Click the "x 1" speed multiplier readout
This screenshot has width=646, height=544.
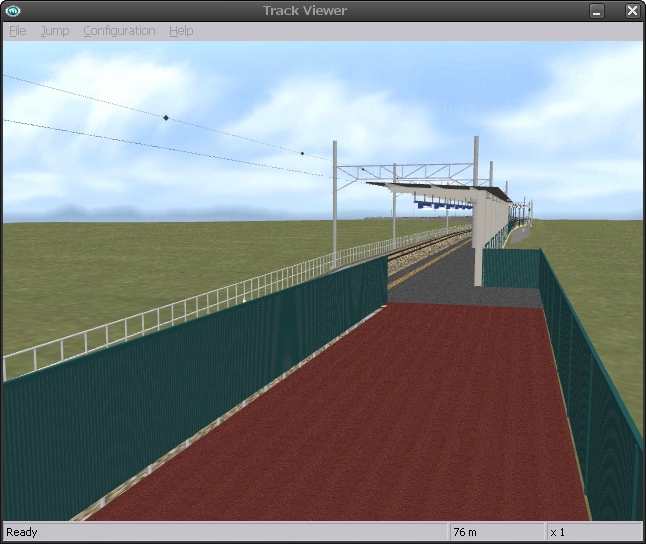tap(557, 532)
